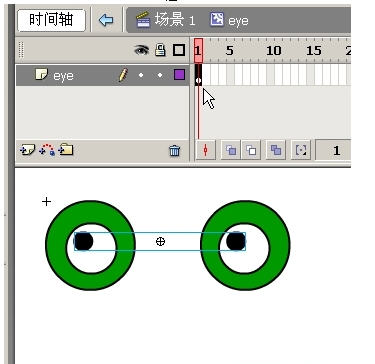This screenshot has height=364, width=375.
Task: Go to 场景 1 in the edit bar
Action: coord(166,20)
